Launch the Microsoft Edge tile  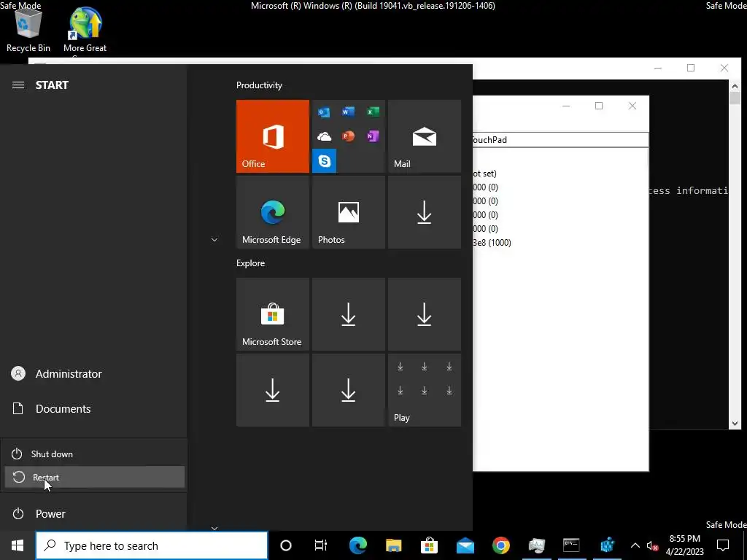[x=273, y=212]
